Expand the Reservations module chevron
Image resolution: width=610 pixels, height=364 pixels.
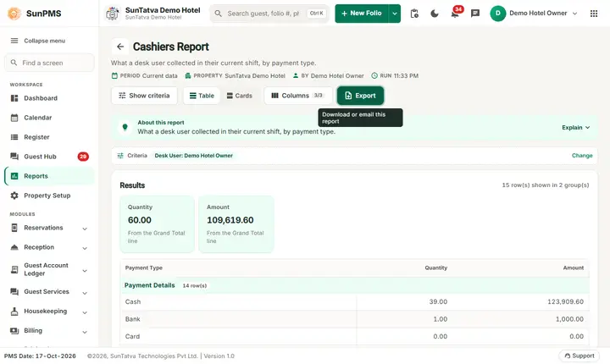coord(85,229)
